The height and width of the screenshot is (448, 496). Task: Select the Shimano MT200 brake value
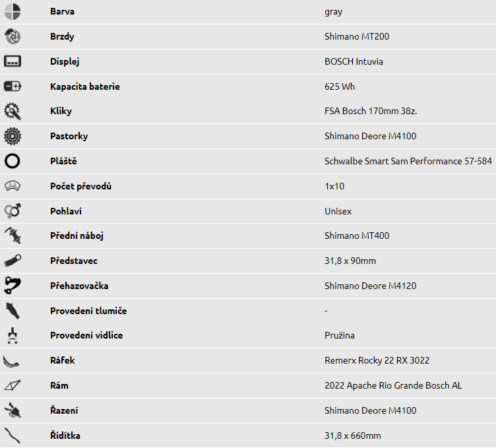(357, 36)
